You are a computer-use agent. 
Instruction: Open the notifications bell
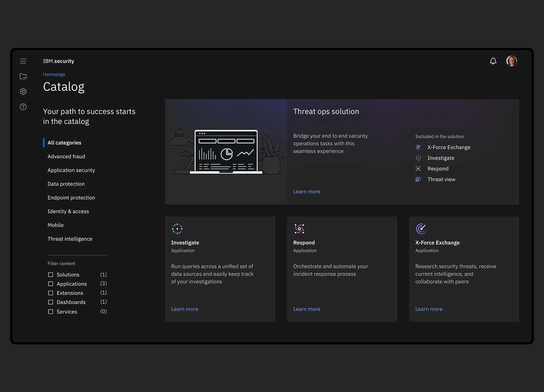click(x=493, y=61)
